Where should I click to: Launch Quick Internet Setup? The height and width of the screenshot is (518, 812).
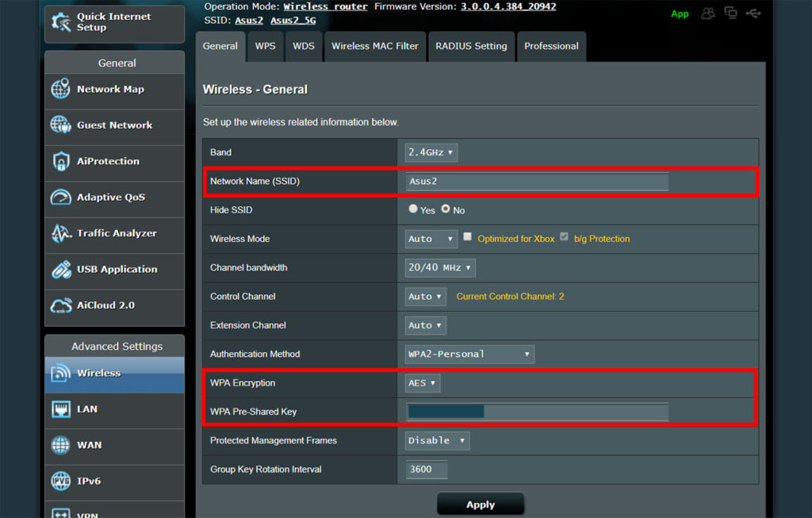(x=113, y=24)
